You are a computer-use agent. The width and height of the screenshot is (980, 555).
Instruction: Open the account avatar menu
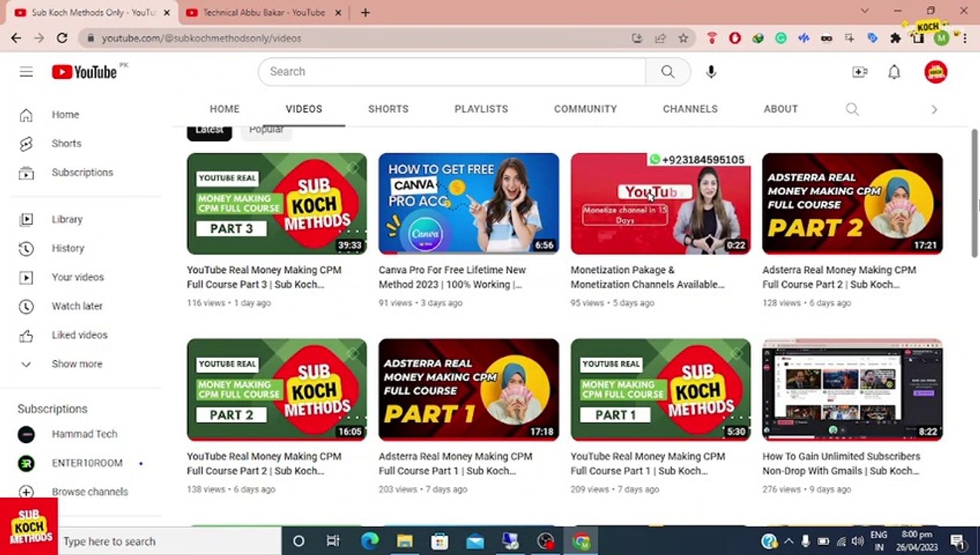(935, 72)
